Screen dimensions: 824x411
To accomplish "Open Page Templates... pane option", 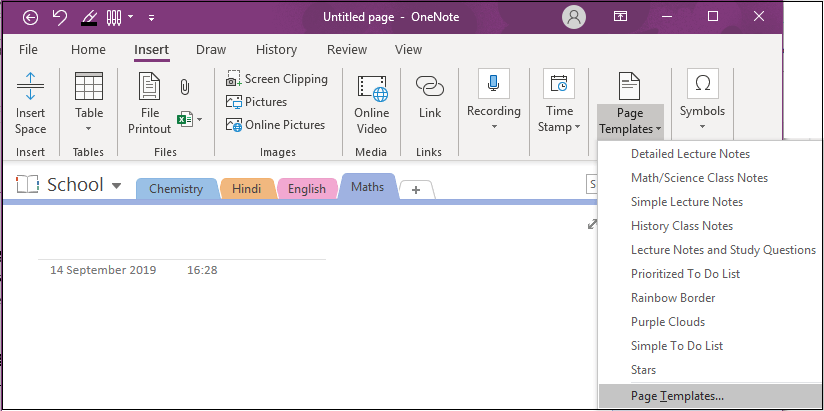I will (710, 396).
